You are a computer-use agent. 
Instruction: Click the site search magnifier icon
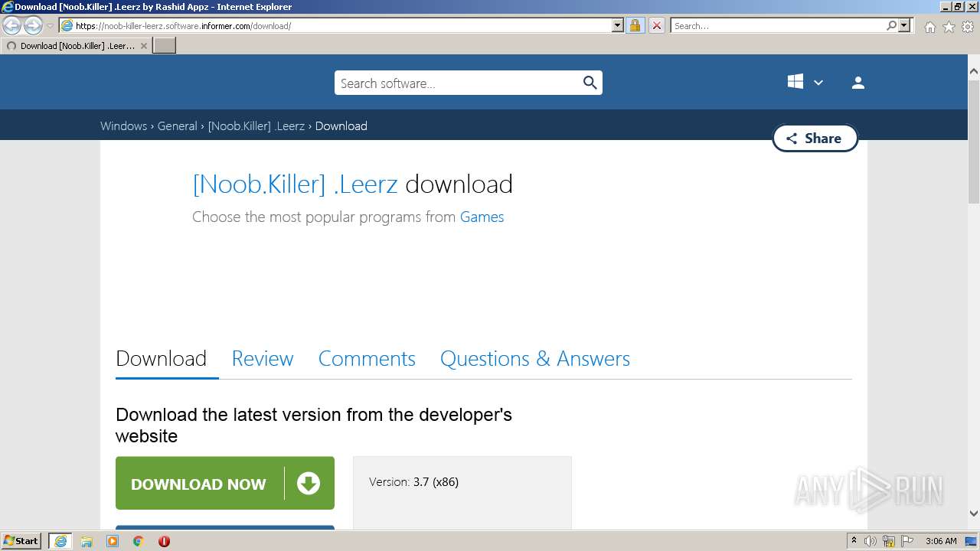pyautogui.click(x=590, y=83)
